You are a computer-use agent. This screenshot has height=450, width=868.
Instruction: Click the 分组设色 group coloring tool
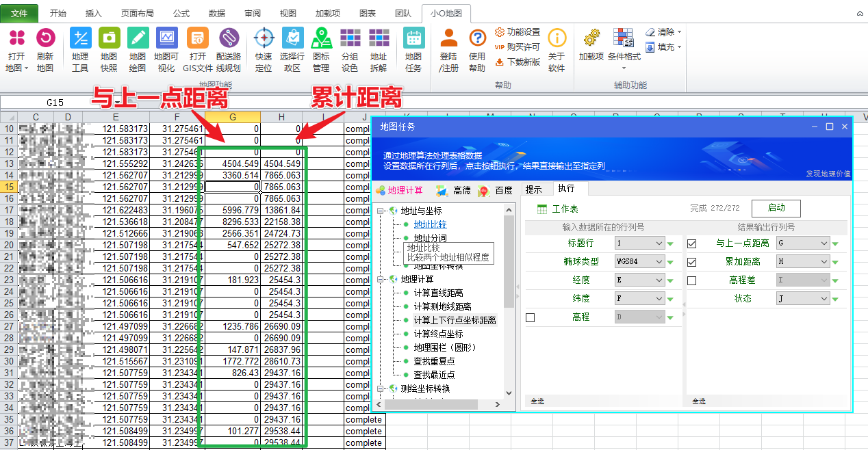click(x=350, y=50)
